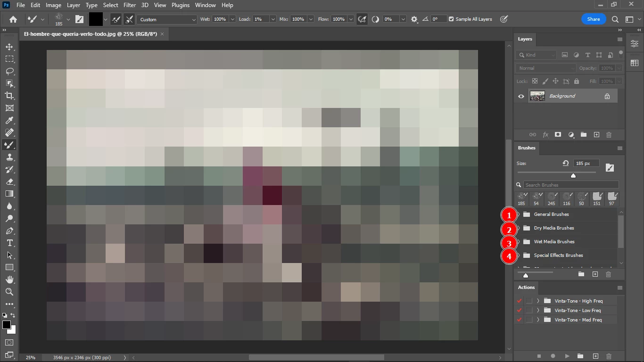Viewport: 644px width, 362px height.
Task: Open the brush preset picker arrow
Action: tap(68, 19)
